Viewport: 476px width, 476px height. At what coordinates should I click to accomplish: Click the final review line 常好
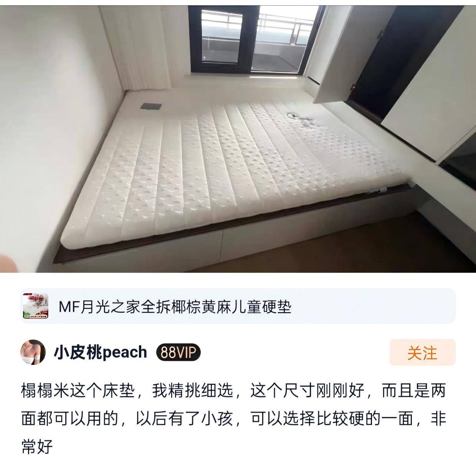coord(37,447)
